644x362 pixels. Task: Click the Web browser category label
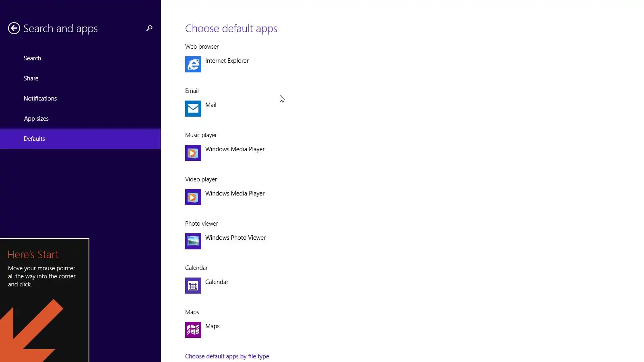tap(202, 47)
